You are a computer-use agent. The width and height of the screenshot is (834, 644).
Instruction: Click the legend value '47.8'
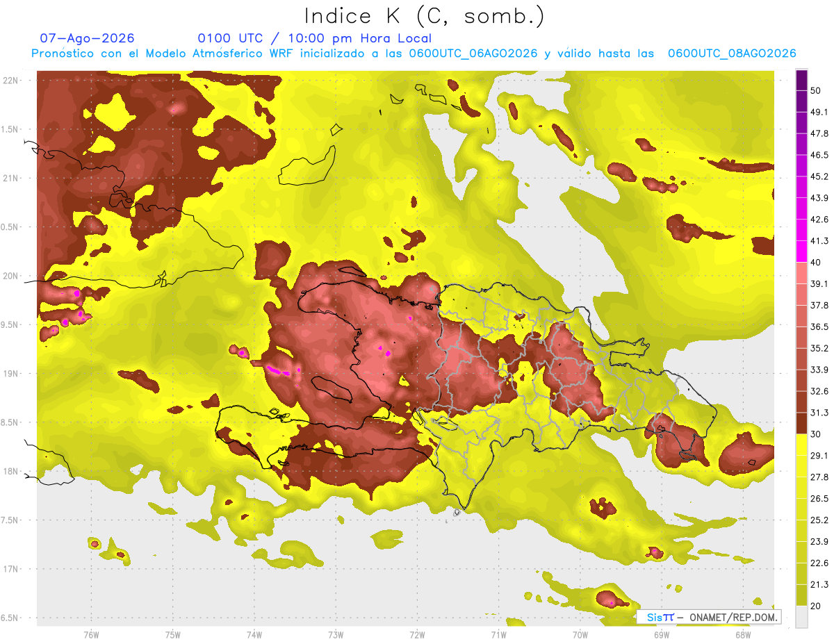click(819, 133)
